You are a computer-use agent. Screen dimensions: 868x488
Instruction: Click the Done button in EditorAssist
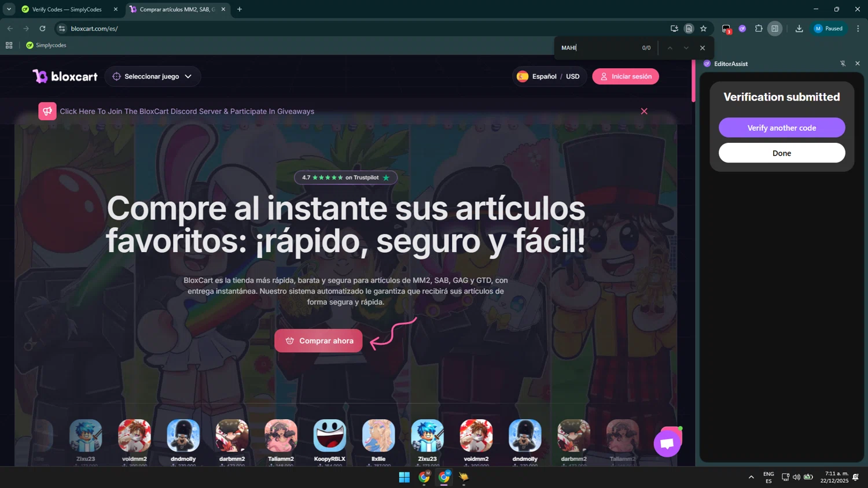pyautogui.click(x=782, y=153)
